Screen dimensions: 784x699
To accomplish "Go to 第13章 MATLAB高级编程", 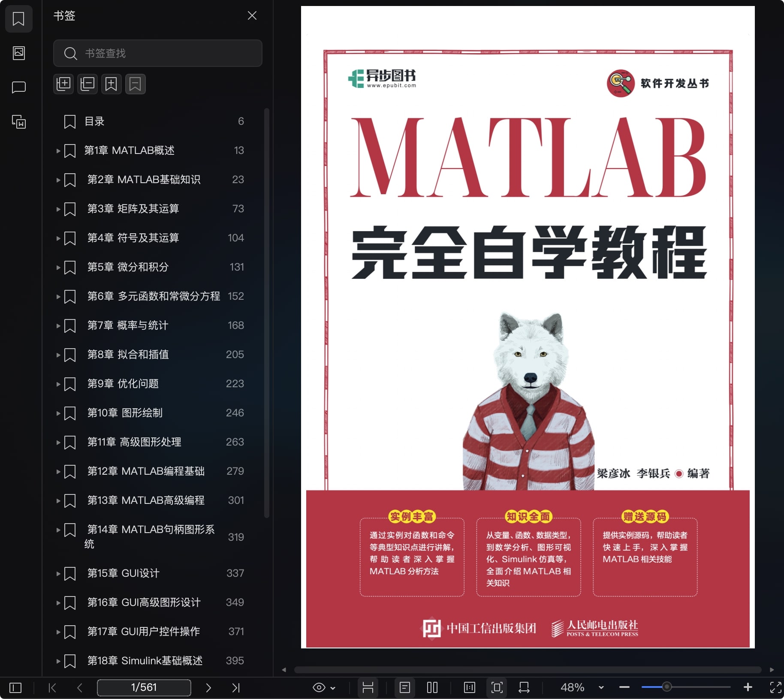I will 146,500.
